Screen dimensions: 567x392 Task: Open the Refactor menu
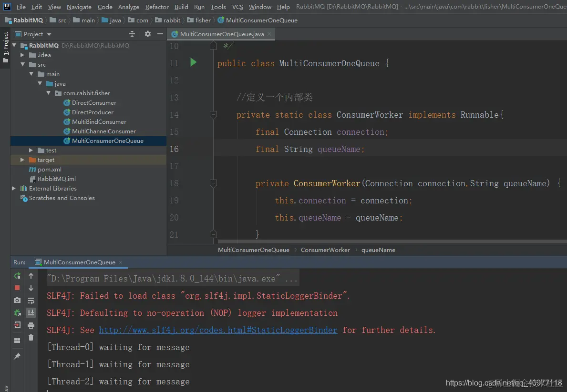point(157,7)
